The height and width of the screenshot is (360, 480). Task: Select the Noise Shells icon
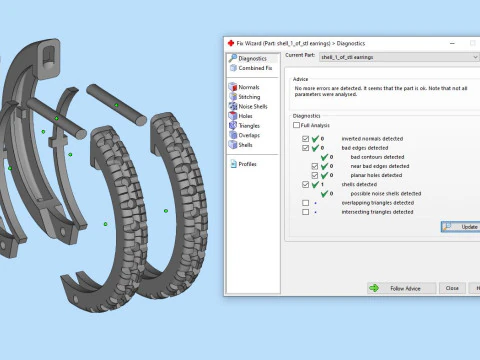coord(233,106)
